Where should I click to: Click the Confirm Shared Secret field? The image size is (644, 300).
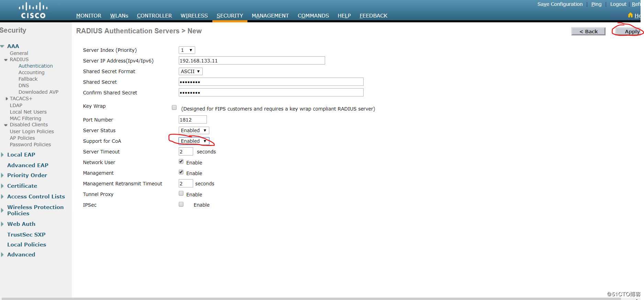(271, 93)
